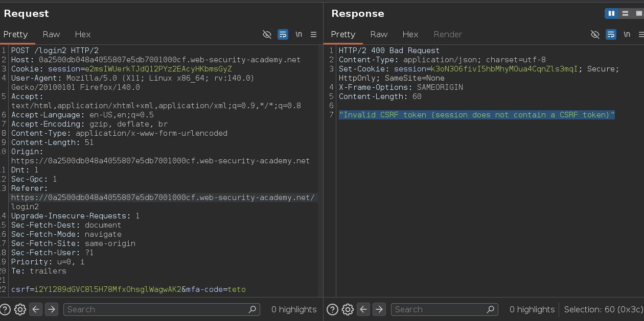The image size is (644, 321).
Task: Select side-by-side layout view icon
Action: click(x=611, y=13)
